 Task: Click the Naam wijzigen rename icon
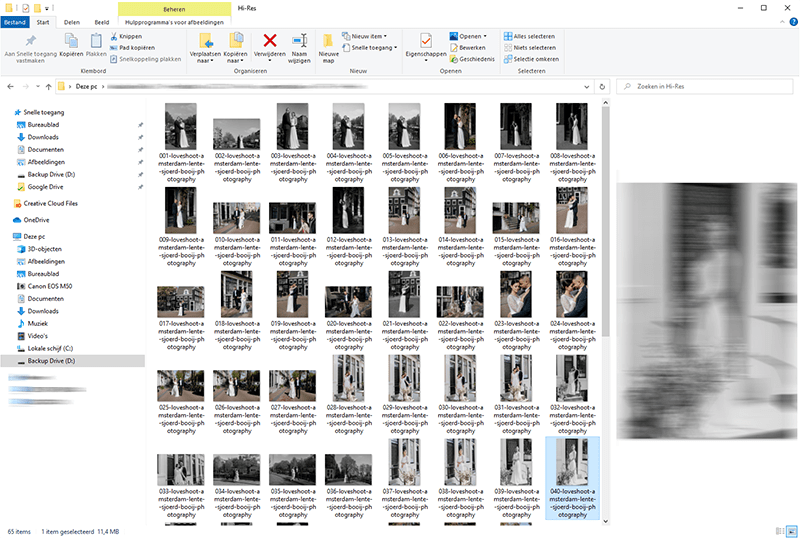(299, 40)
